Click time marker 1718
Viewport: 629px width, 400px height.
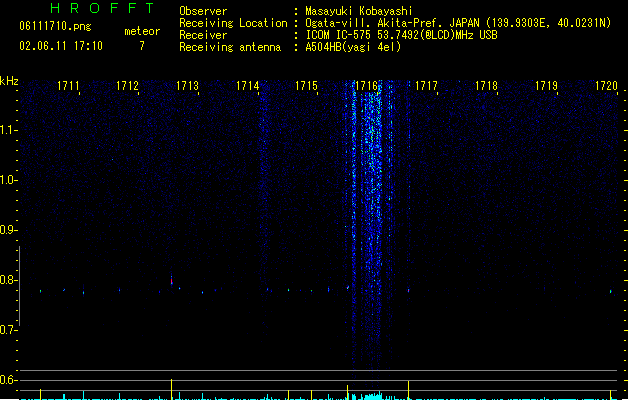point(486,86)
